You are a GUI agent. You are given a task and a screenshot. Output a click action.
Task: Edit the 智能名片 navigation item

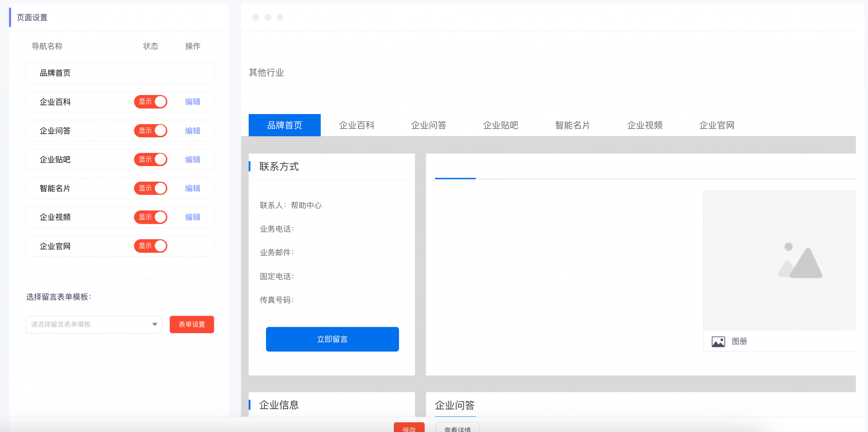193,188
